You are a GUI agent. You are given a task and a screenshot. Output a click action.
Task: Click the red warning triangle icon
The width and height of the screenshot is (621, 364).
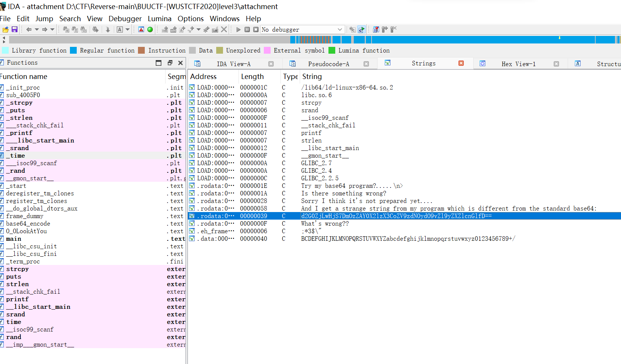[x=141, y=29]
